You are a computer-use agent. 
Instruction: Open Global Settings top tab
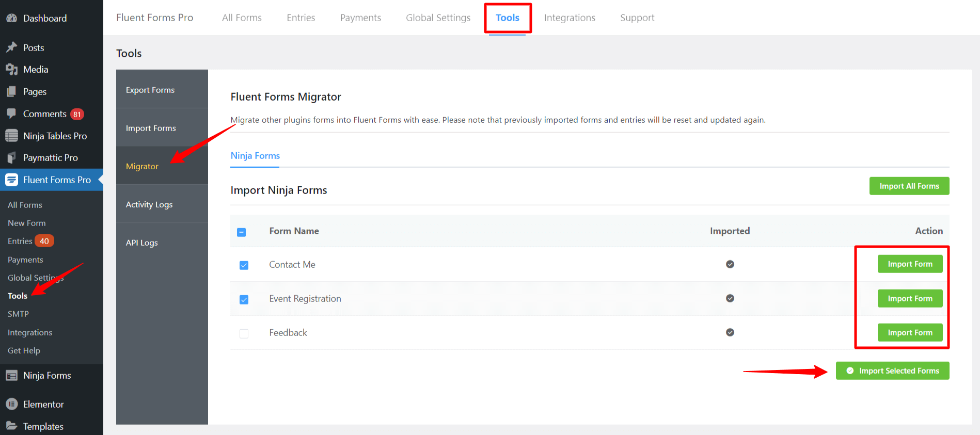click(x=438, y=18)
